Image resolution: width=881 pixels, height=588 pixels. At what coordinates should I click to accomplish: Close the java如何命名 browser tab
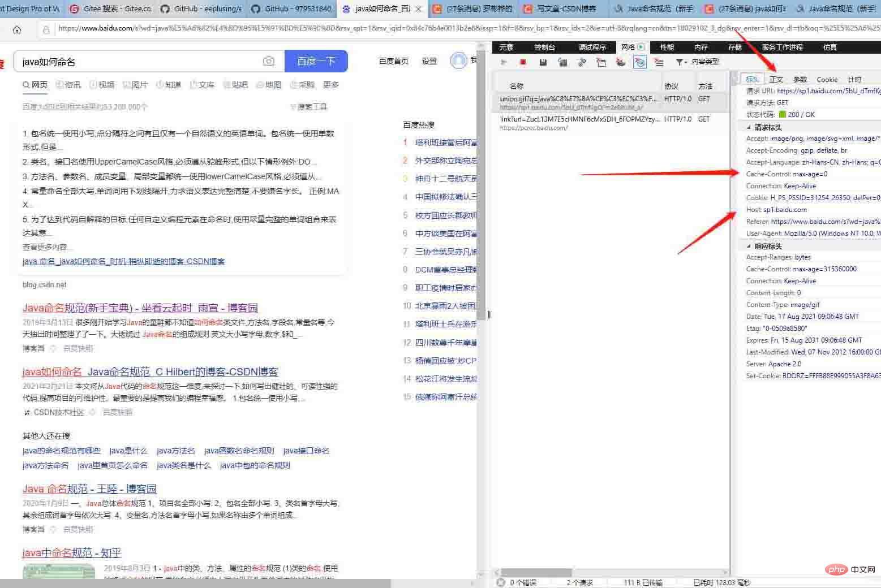[418, 9]
